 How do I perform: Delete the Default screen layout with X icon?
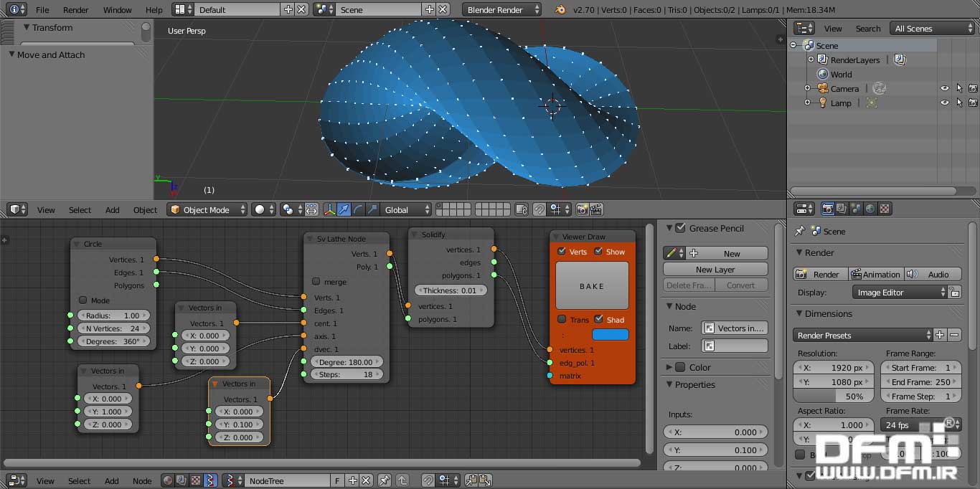[301, 9]
